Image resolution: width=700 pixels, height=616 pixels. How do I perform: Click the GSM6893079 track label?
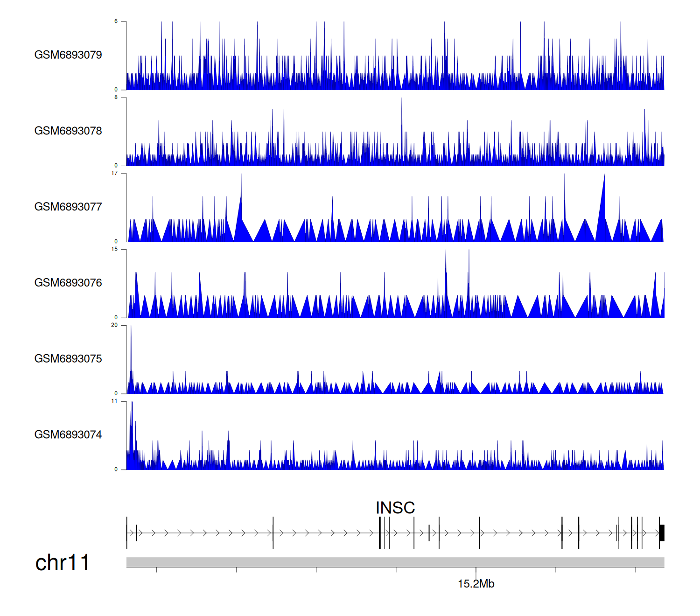[68, 55]
